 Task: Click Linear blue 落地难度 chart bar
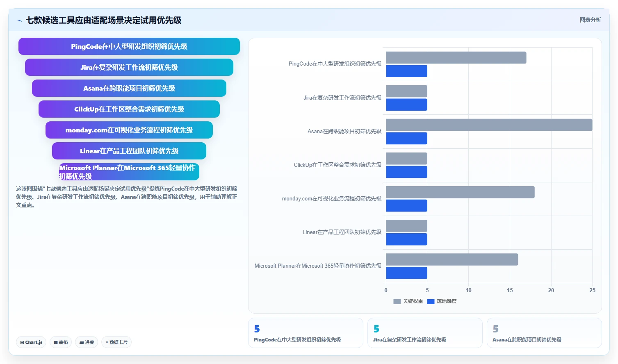pos(406,239)
